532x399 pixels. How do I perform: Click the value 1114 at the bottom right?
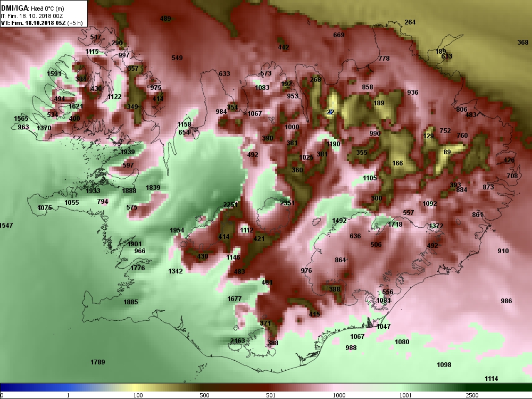click(491, 379)
